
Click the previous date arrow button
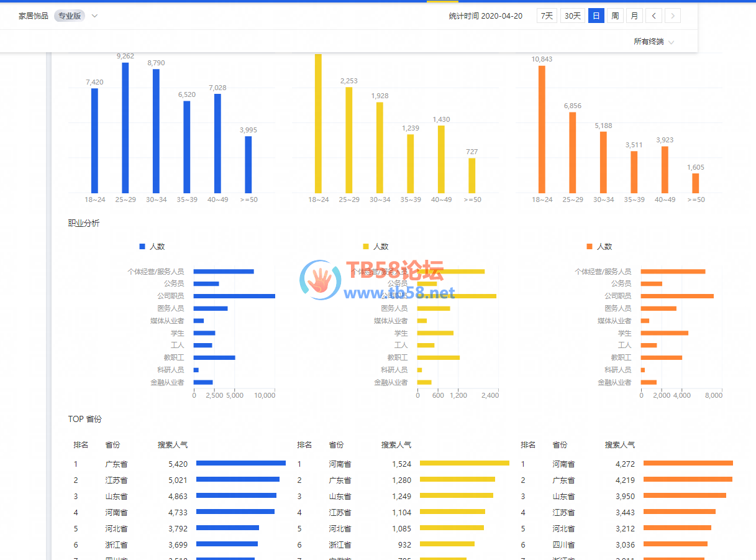654,16
